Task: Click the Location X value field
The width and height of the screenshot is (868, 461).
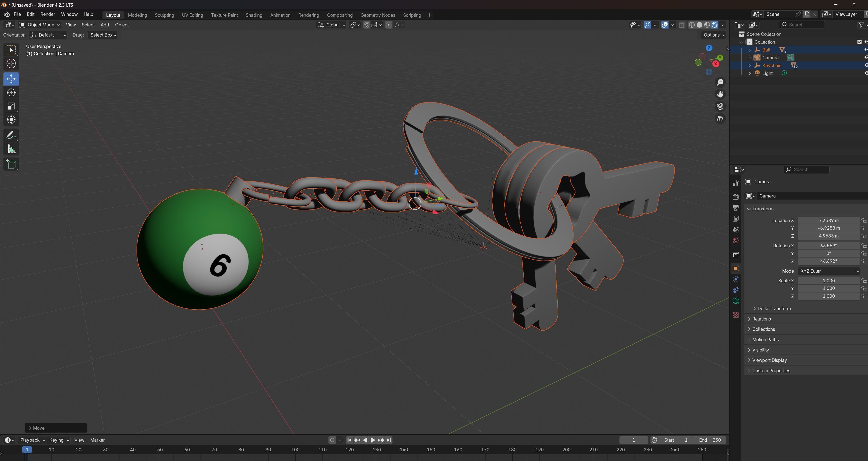Action: coord(828,221)
